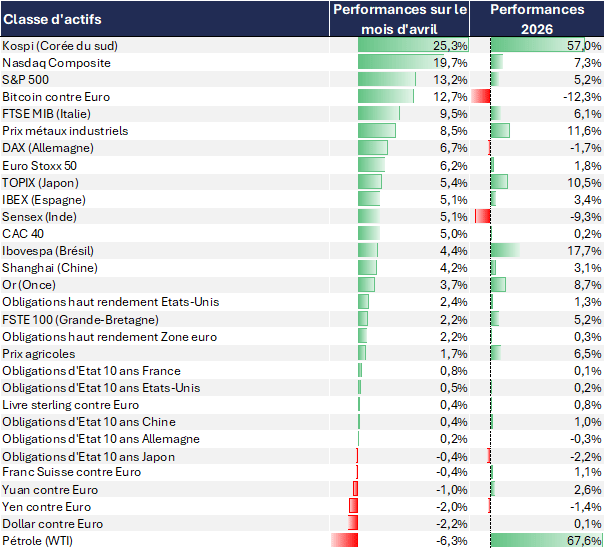
Task: Click the 'IBEX (Espagne)' row label
Action: point(44,200)
